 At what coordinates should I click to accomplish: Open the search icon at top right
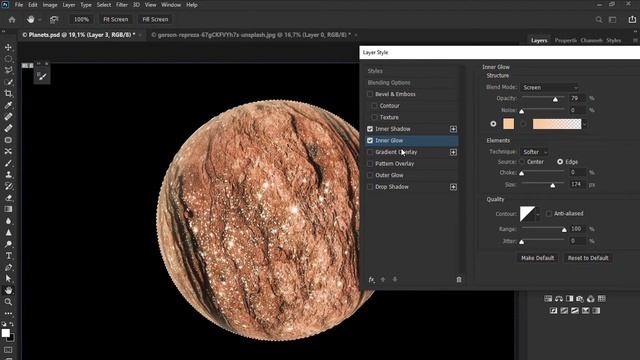[x=598, y=20]
